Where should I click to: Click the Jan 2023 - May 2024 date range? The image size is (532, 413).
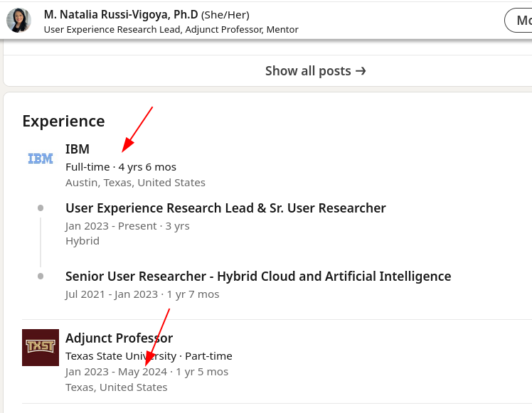[116, 372]
